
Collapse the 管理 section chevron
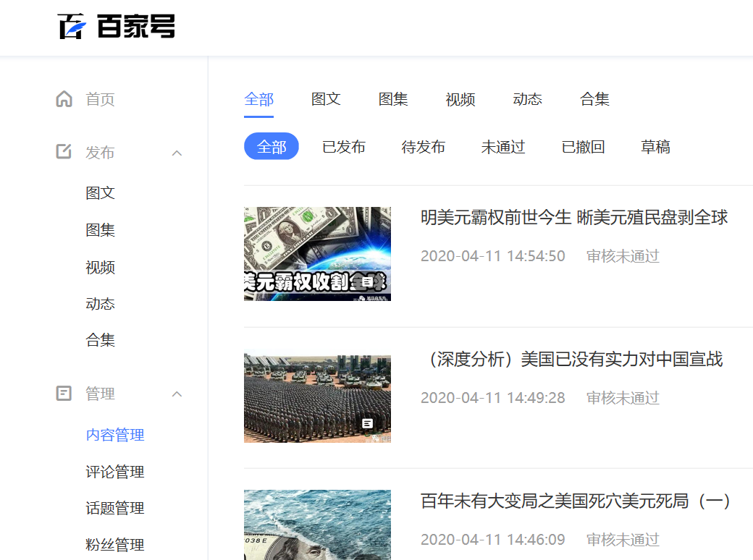coord(177,393)
